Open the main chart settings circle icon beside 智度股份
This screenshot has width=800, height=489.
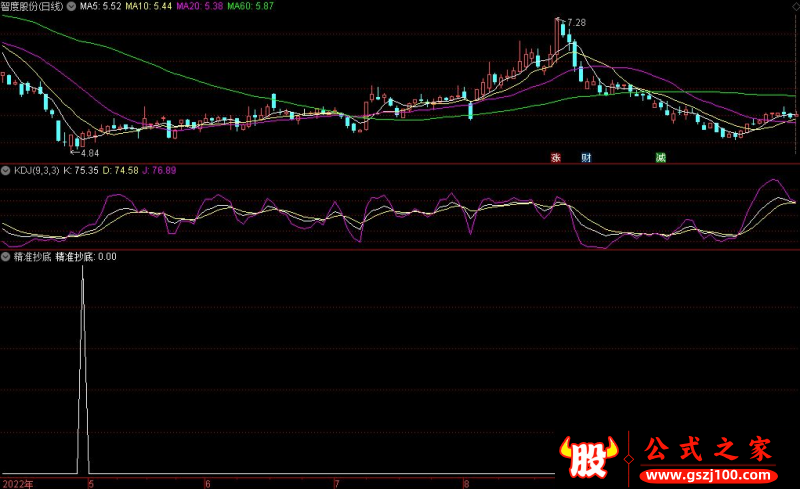73,6
